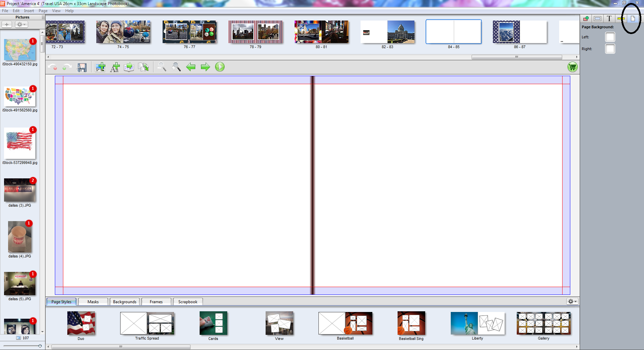Open the frame border properties tab icon
This screenshot has height=350, width=644.
click(x=598, y=19)
